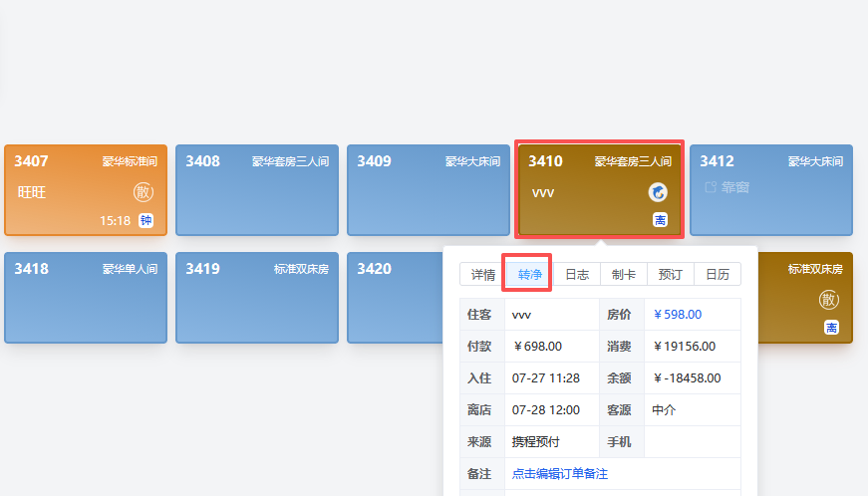
Task: Click the 豪华单人间 label on room 3418
Action: coord(131,269)
